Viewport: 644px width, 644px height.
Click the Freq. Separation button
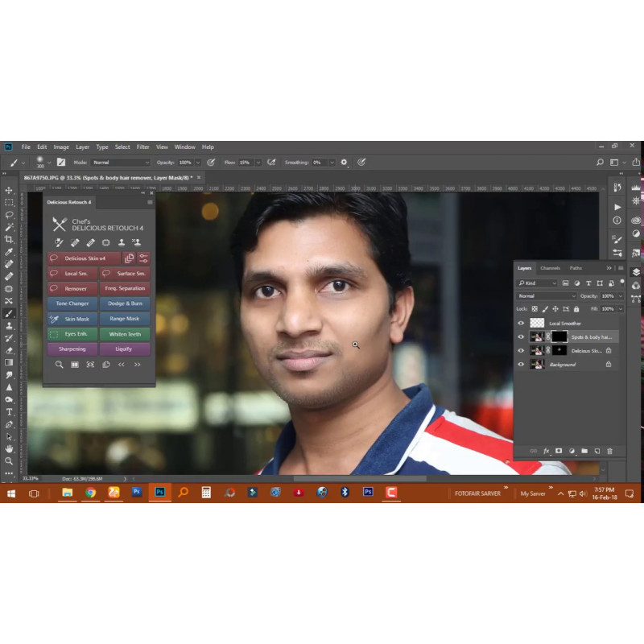(x=125, y=288)
